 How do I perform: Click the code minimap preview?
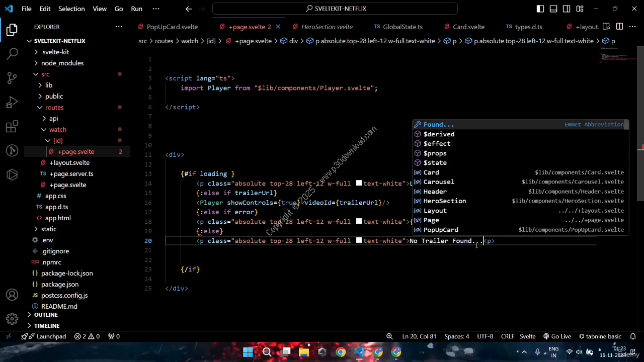pos(618,55)
